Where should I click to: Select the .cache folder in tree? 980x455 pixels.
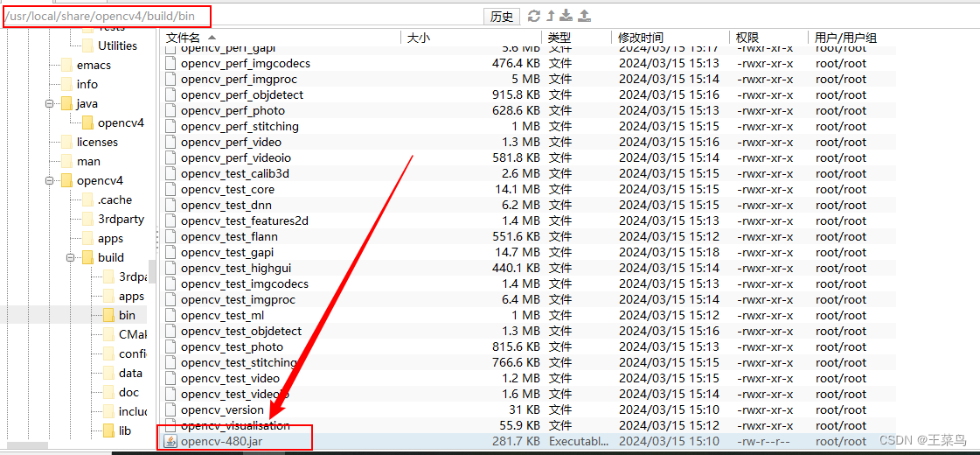coord(115,200)
